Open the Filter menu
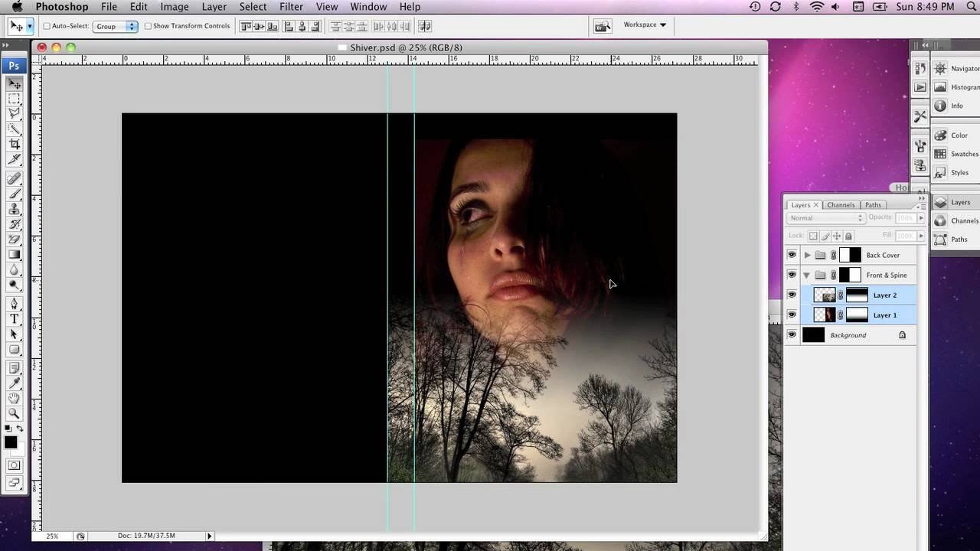This screenshot has width=980, height=551. pyautogui.click(x=291, y=7)
